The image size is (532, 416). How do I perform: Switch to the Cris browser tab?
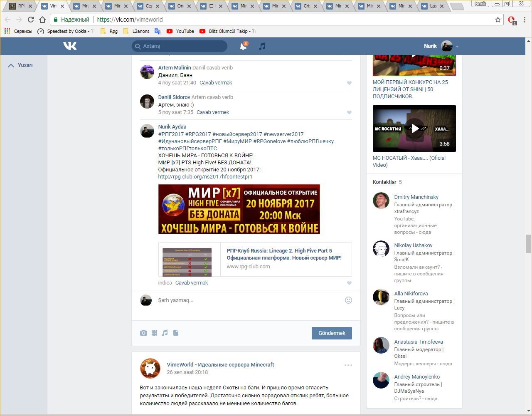[x=307, y=6]
